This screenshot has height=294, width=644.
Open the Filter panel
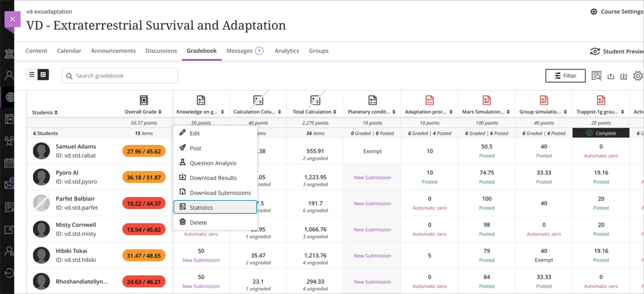(x=565, y=76)
